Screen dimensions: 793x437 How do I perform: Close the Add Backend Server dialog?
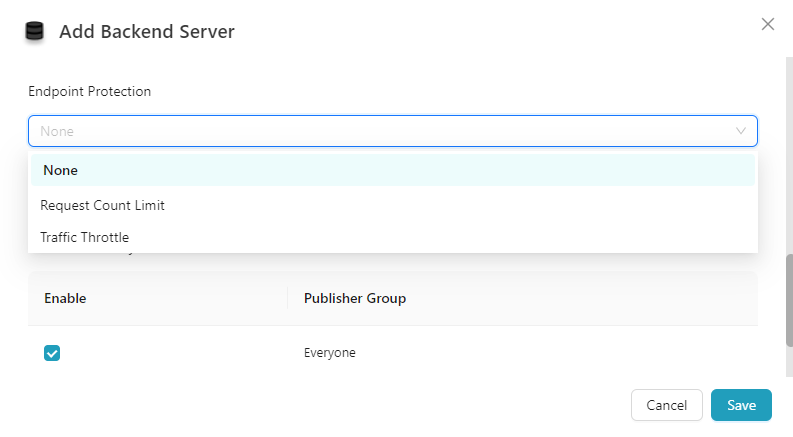(768, 24)
